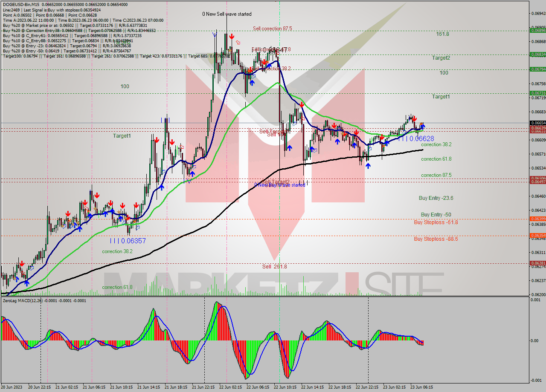Click the black 0.06654 current price tag
Viewport: 546px width, 392px height.
point(537,123)
